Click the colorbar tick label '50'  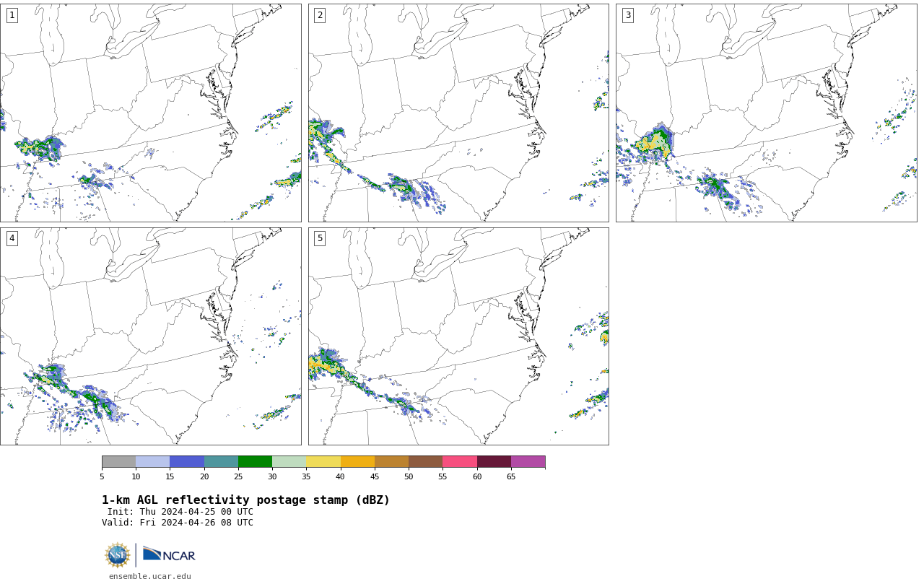(x=409, y=477)
